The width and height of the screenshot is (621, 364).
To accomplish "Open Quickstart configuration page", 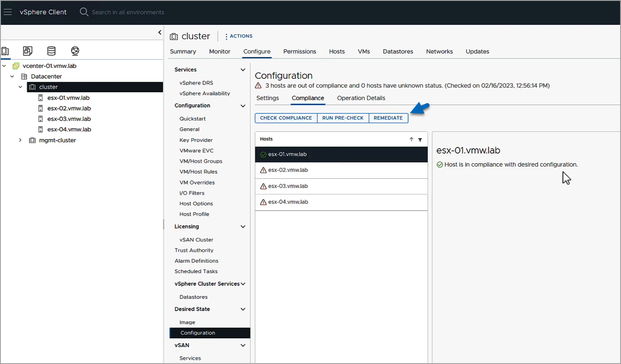I will click(192, 119).
